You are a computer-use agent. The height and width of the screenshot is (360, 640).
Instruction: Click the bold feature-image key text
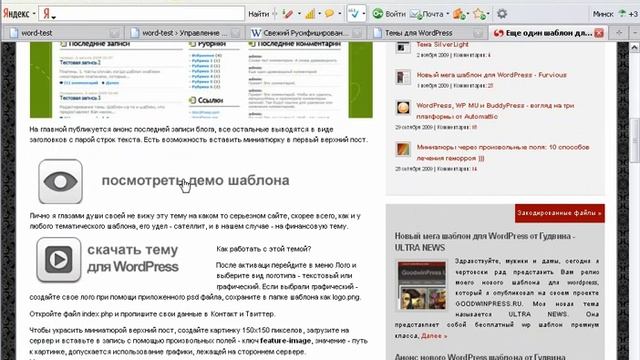pos(285,341)
